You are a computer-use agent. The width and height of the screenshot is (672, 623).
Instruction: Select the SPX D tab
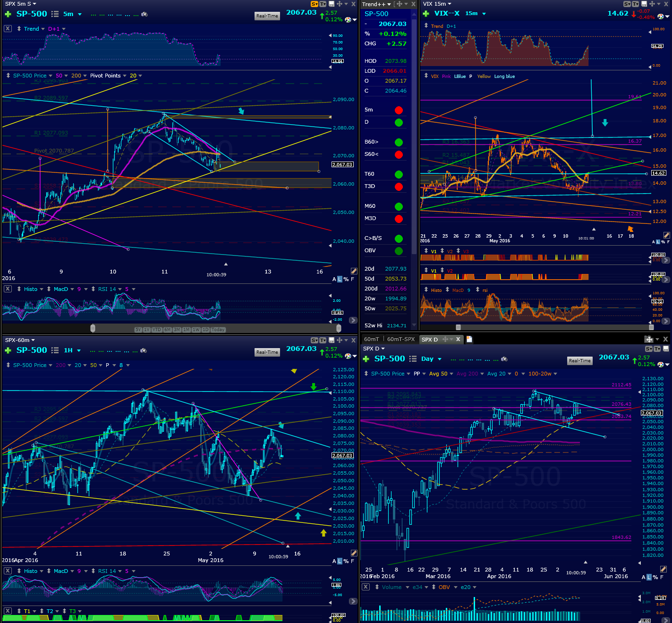(430, 339)
